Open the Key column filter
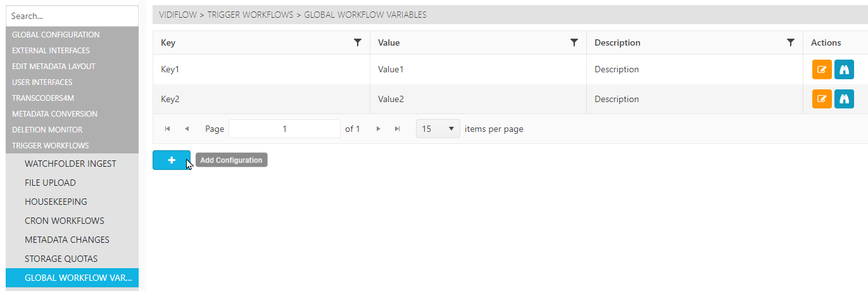This screenshot has width=868, height=291. coord(358,42)
